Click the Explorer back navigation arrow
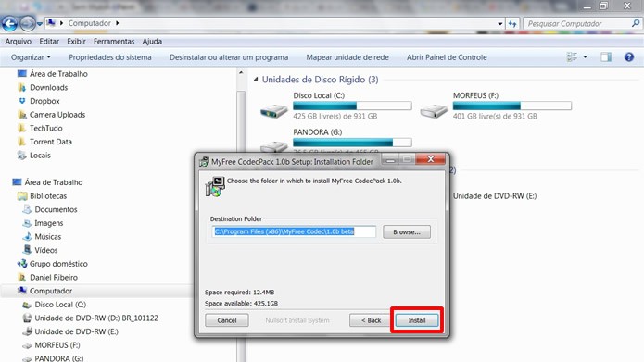Viewport: 644px width, 362px height. (9, 23)
